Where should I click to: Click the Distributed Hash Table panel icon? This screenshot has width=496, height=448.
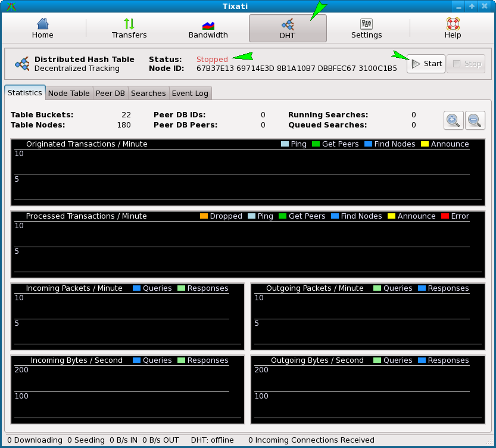click(22, 64)
